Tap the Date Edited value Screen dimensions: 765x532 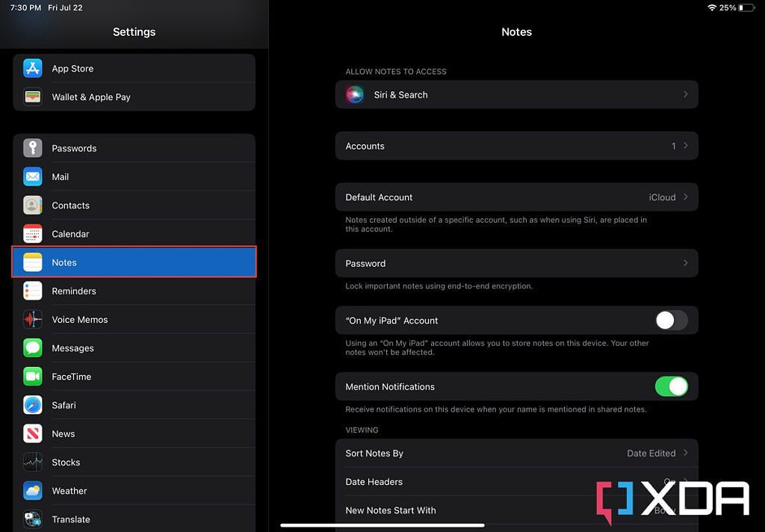click(x=651, y=454)
